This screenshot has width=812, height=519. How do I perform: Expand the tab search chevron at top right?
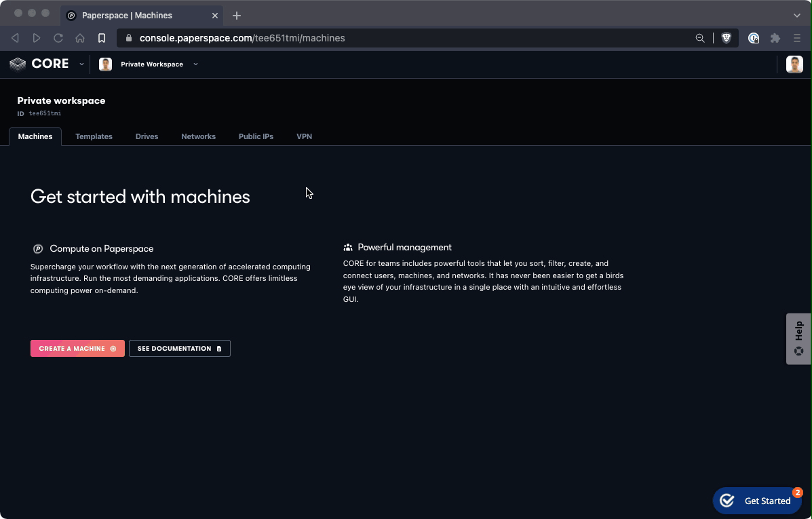(x=797, y=16)
